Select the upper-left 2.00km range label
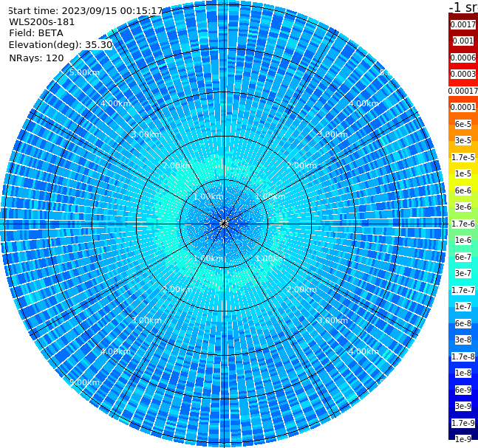Viewport: 478px width, 448px height. coord(178,165)
